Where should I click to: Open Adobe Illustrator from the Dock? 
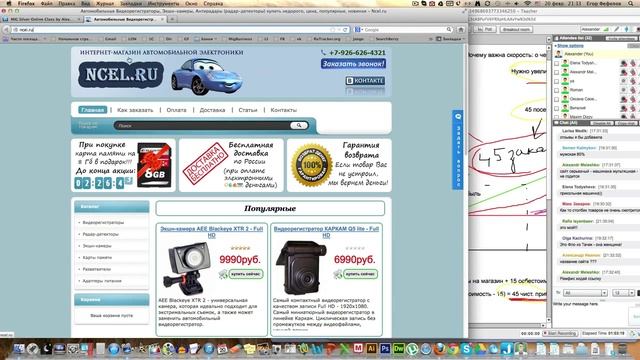coord(371,348)
